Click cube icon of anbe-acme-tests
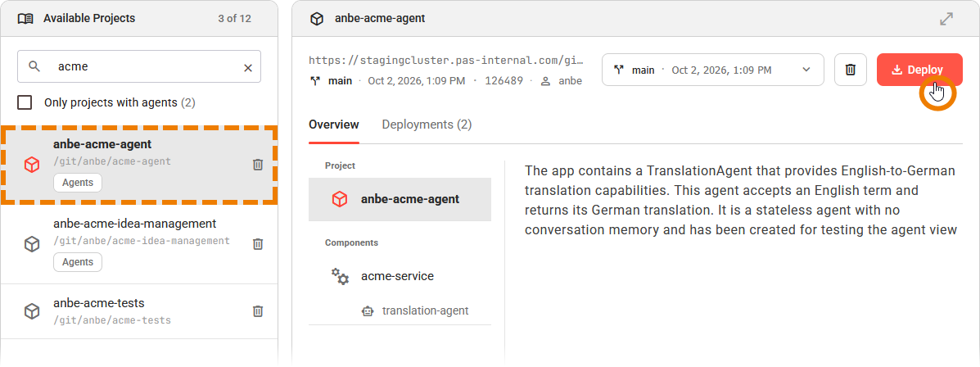980x367 pixels. [x=32, y=311]
